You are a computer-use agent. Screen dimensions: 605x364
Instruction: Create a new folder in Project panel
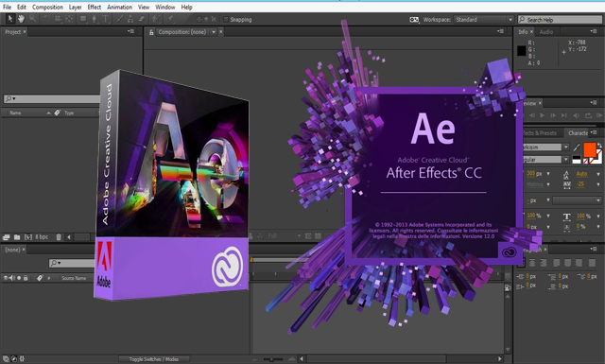pyautogui.click(x=17, y=237)
